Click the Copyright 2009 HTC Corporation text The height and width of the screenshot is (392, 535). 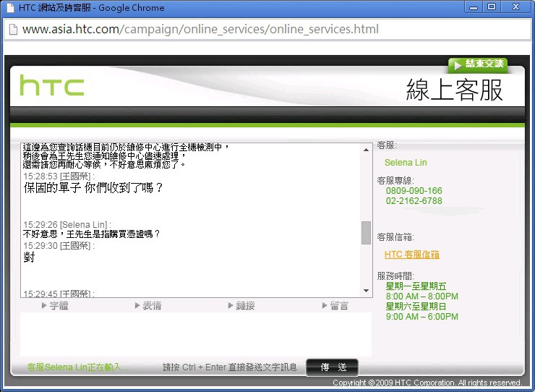coord(427,383)
